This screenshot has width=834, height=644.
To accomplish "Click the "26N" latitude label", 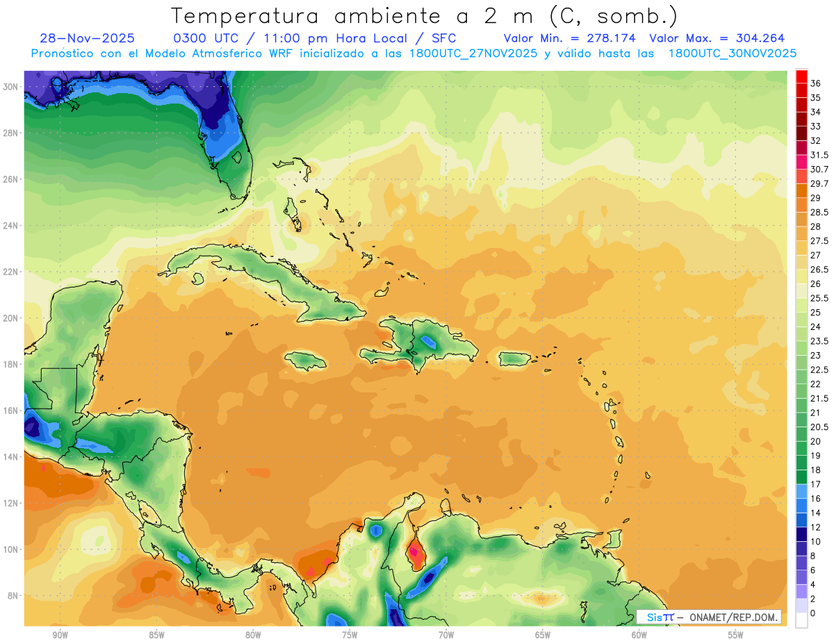I will [12, 179].
